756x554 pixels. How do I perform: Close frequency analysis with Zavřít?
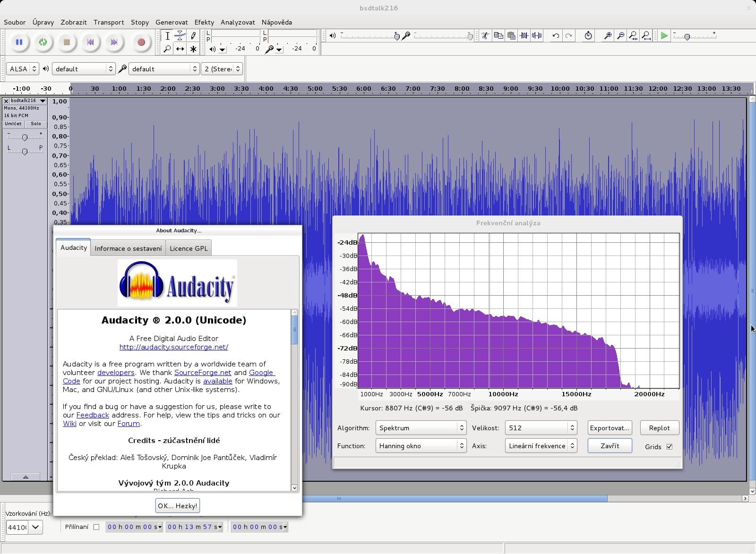click(610, 446)
